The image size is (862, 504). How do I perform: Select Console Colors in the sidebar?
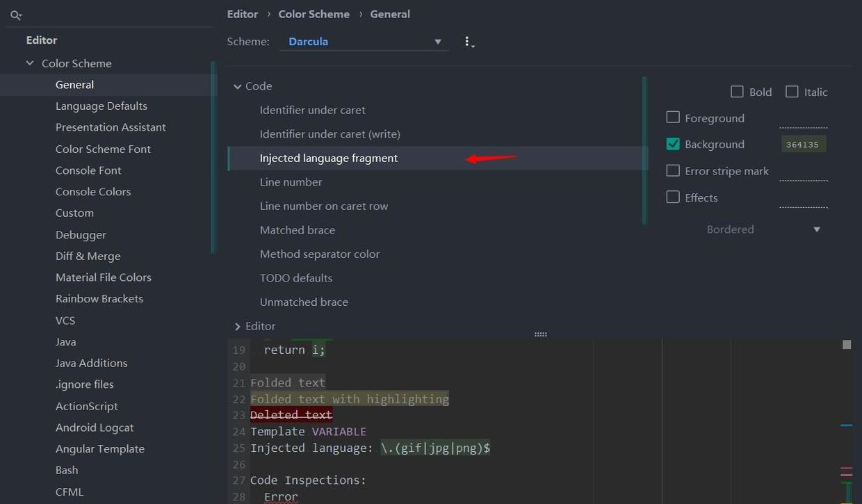coord(93,191)
